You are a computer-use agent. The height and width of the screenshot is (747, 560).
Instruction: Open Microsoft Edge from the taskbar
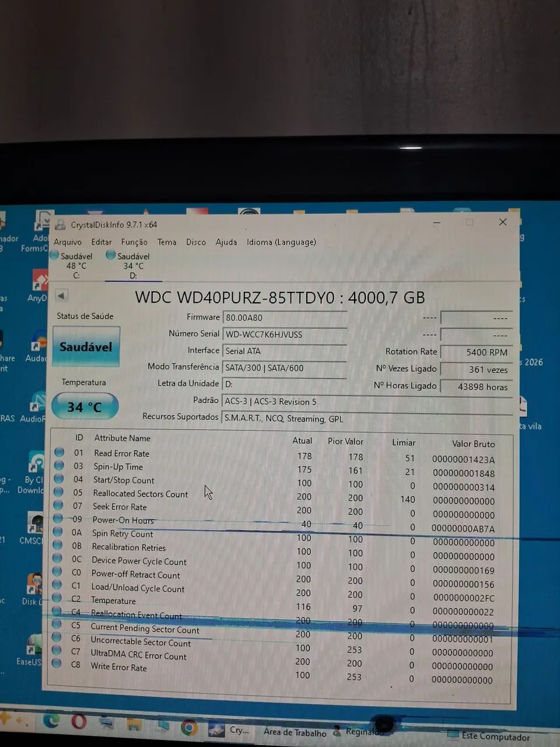pyautogui.click(x=51, y=721)
